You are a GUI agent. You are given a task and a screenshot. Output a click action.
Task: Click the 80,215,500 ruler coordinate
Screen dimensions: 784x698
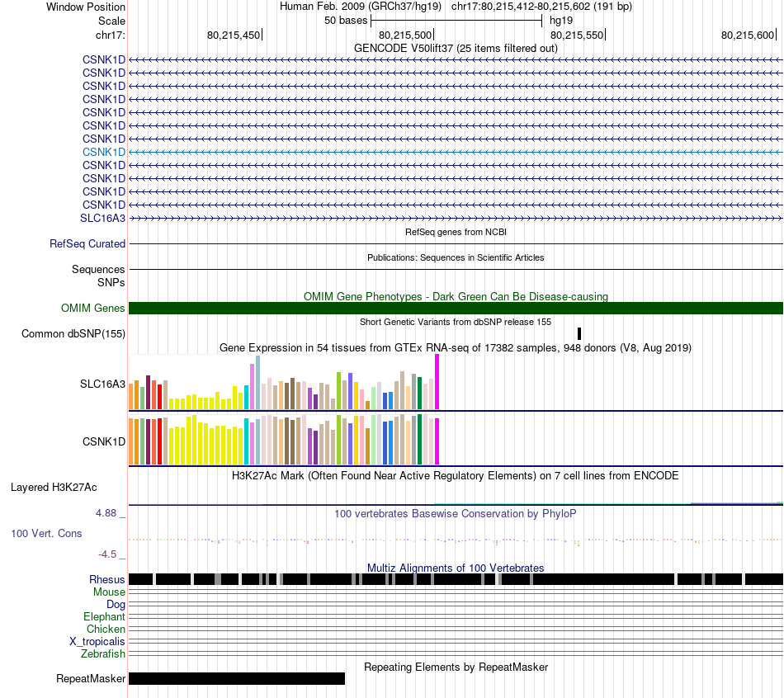point(405,35)
